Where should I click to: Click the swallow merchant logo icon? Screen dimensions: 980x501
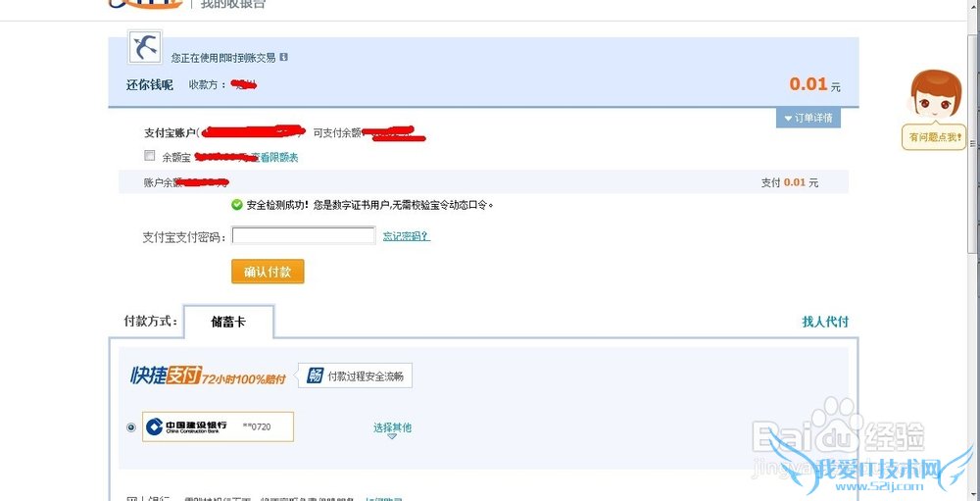pyautogui.click(x=145, y=46)
